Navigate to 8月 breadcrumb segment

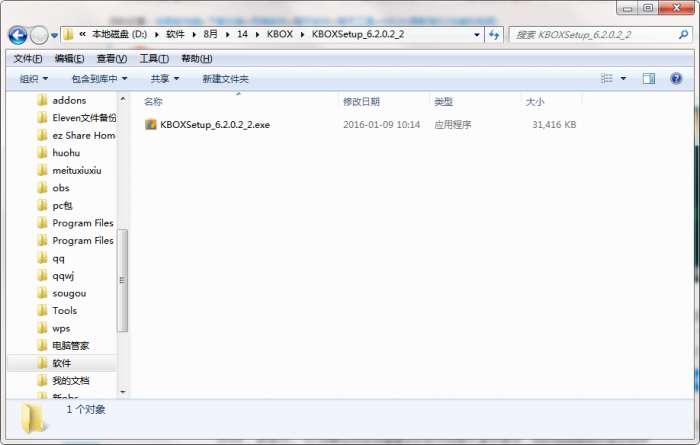tap(210, 34)
